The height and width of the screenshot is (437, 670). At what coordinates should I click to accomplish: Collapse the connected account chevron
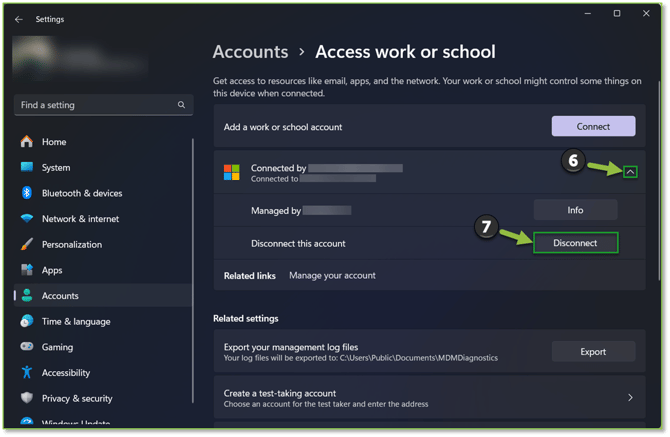pos(629,172)
